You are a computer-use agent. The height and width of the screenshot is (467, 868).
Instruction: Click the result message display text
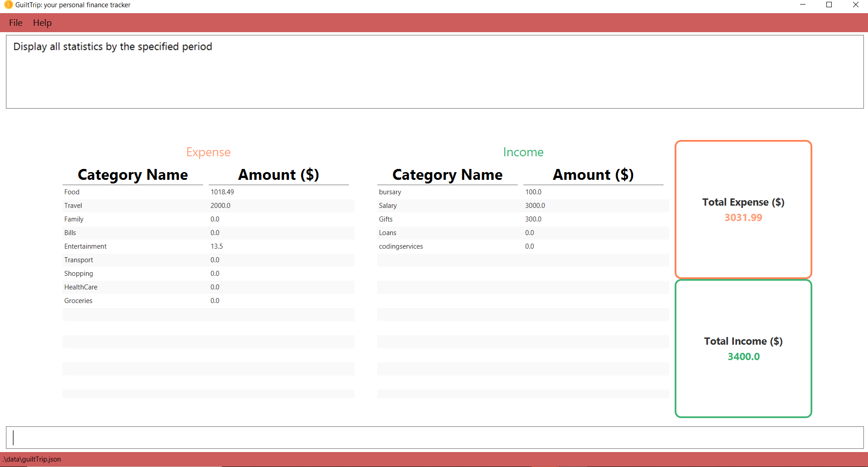(x=113, y=47)
